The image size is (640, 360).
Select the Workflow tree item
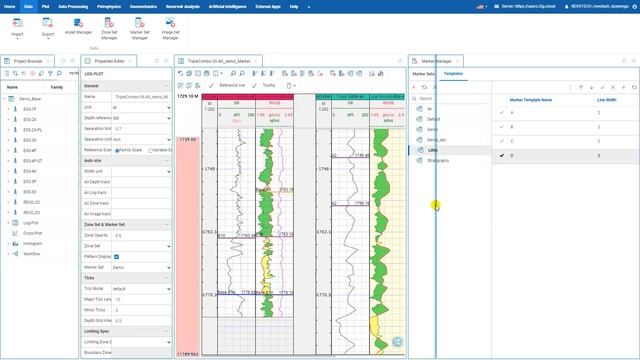[x=31, y=254]
